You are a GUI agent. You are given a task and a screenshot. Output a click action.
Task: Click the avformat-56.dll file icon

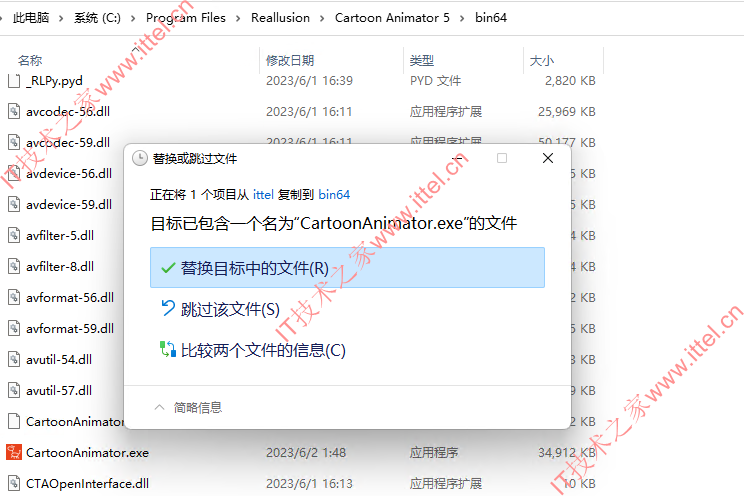[x=14, y=297]
